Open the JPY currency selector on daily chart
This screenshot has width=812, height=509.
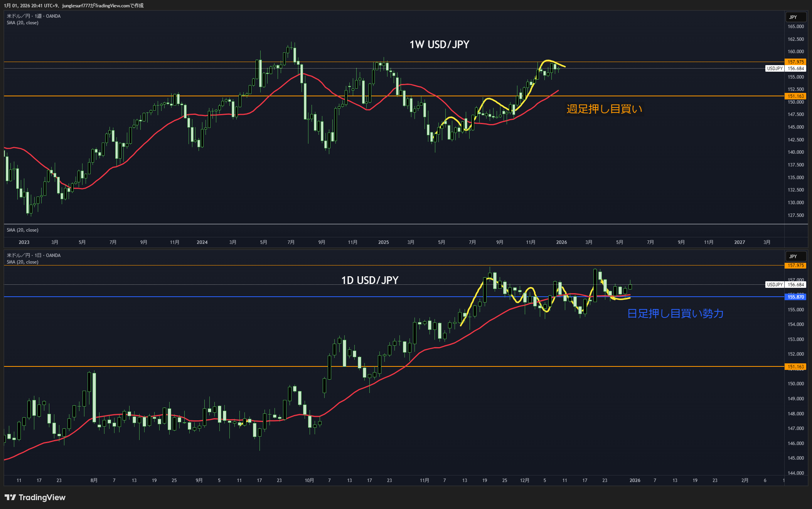(795, 256)
